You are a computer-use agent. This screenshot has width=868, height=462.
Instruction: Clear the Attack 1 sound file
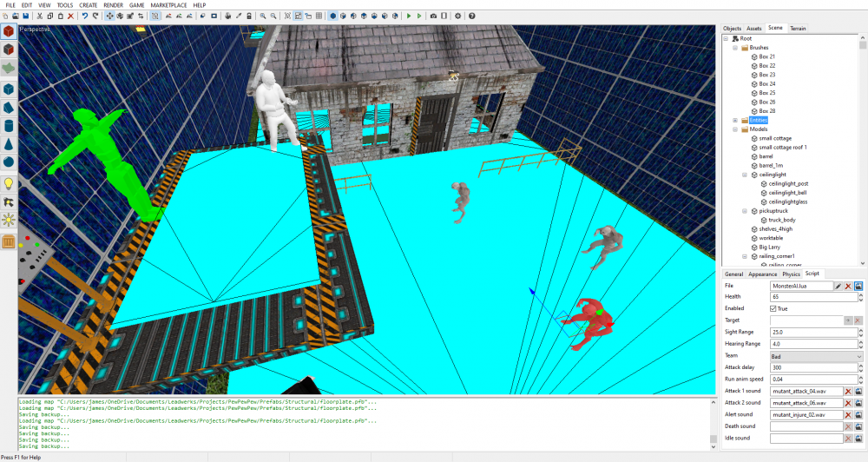tap(848, 392)
